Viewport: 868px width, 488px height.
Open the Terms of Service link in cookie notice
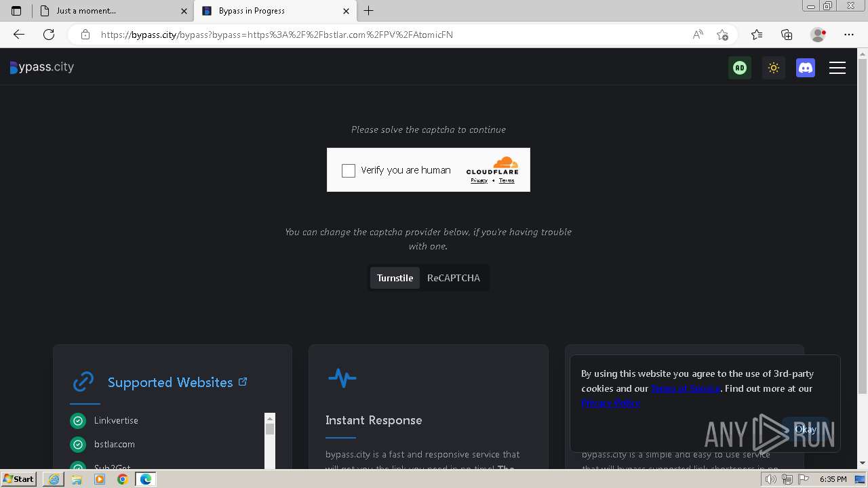click(686, 388)
